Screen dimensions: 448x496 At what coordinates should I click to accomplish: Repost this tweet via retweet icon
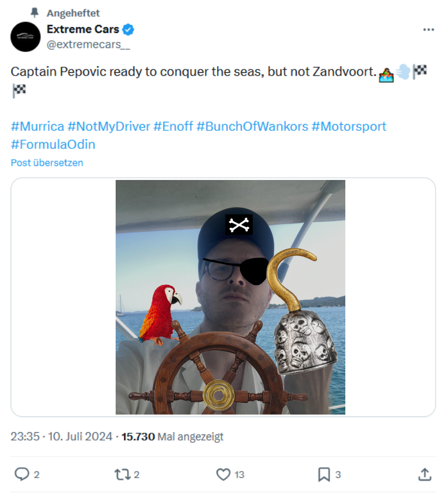pyautogui.click(x=122, y=475)
